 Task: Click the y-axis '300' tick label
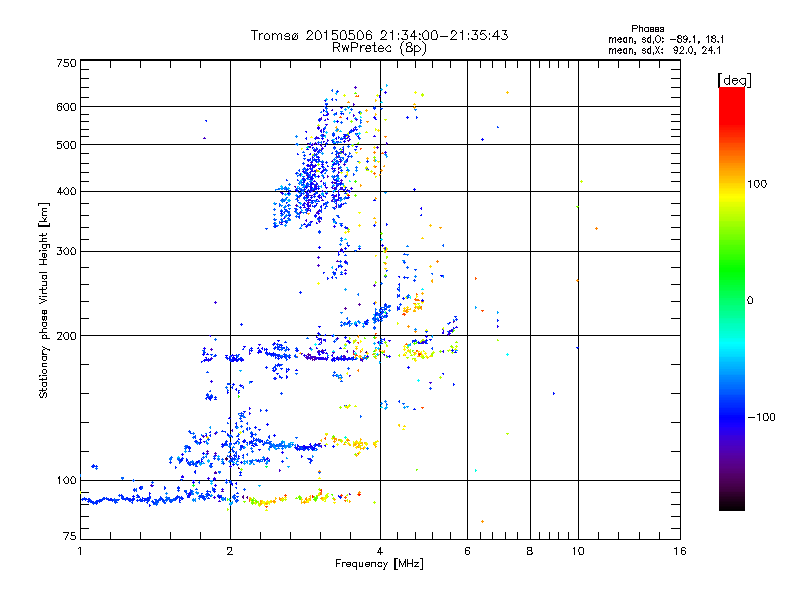(x=66, y=252)
